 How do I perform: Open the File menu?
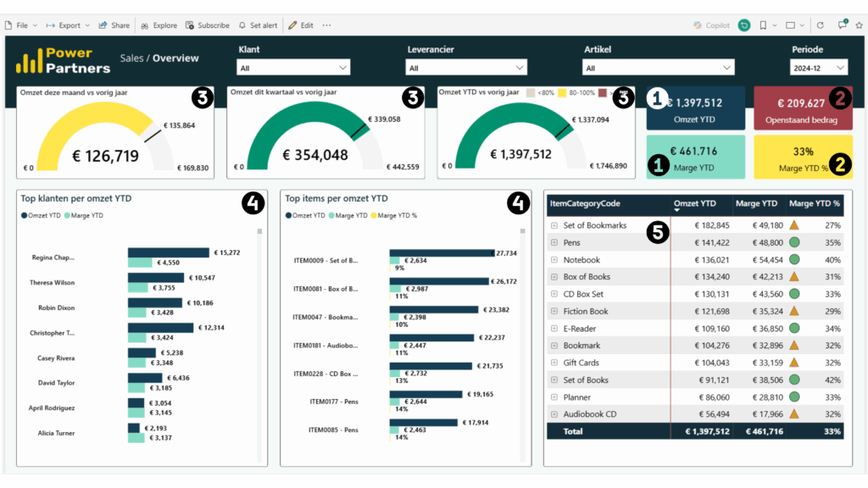(x=21, y=25)
